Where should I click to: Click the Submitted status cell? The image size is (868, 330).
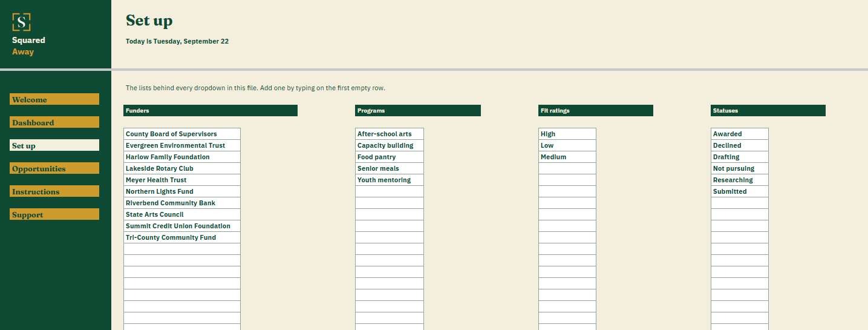(x=740, y=191)
